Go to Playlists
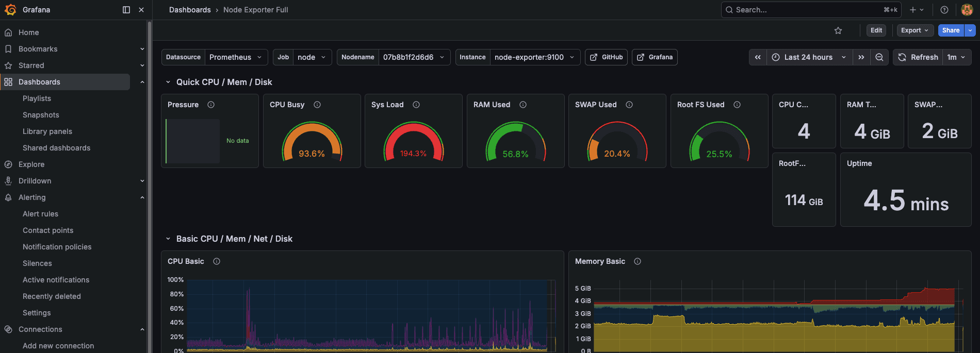Image resolution: width=980 pixels, height=353 pixels. click(37, 98)
